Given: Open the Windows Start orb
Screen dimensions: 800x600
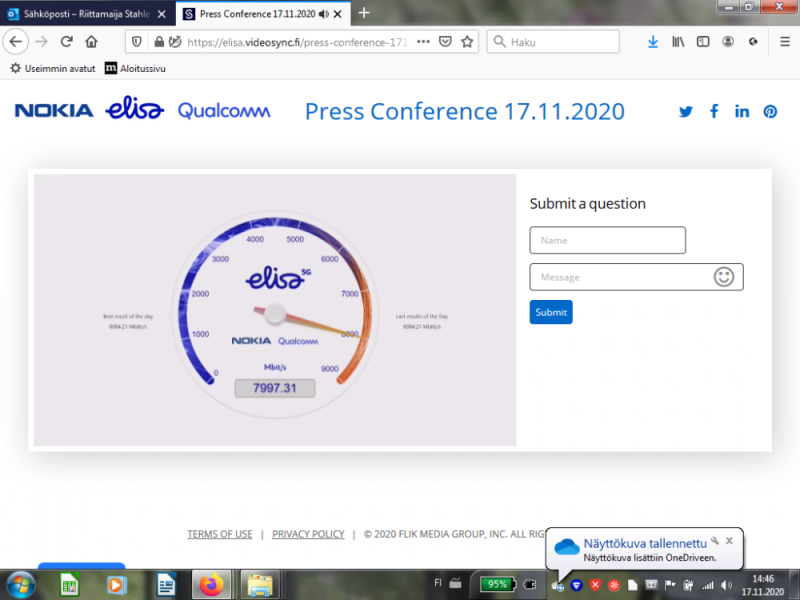Looking at the screenshot, I should point(21,585).
